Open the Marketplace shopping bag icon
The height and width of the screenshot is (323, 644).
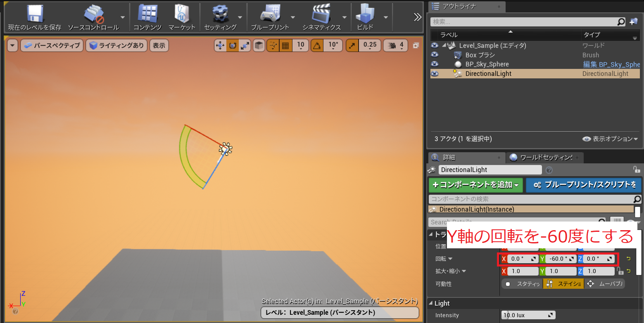pyautogui.click(x=182, y=14)
